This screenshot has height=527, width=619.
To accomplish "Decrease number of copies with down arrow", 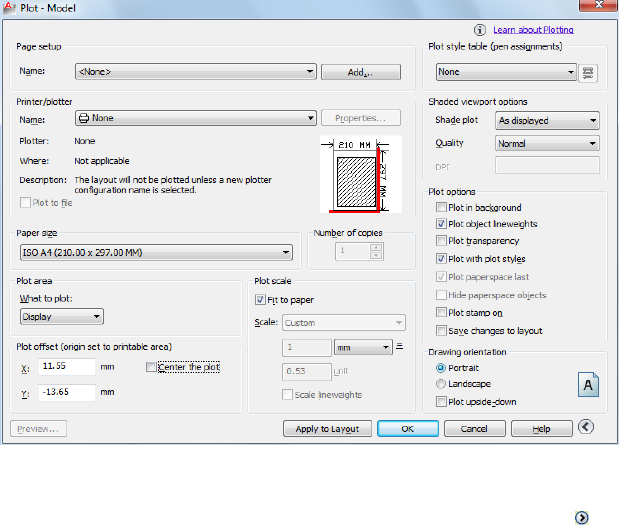I will [376, 255].
